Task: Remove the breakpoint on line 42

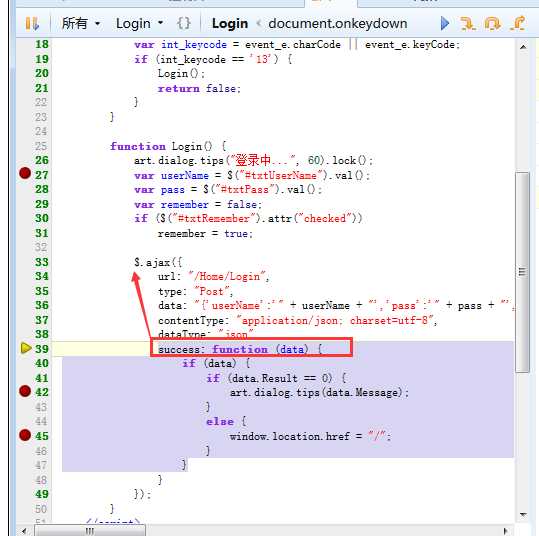Action: [25, 391]
